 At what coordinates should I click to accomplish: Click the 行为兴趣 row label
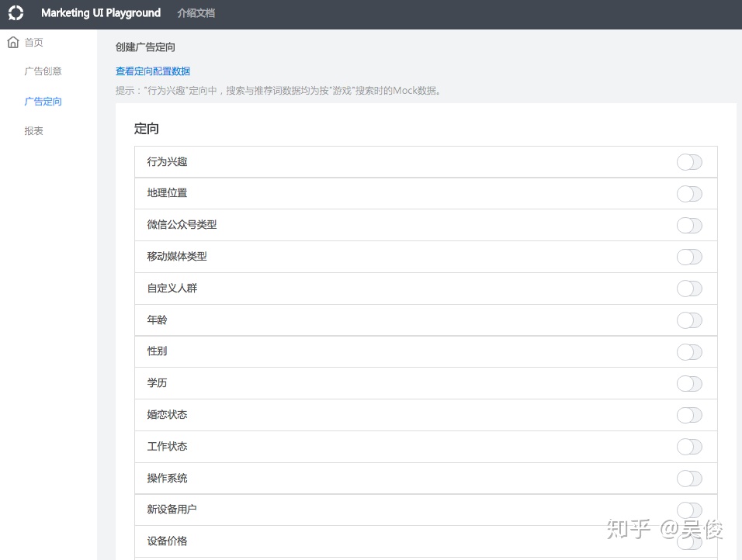tap(167, 162)
